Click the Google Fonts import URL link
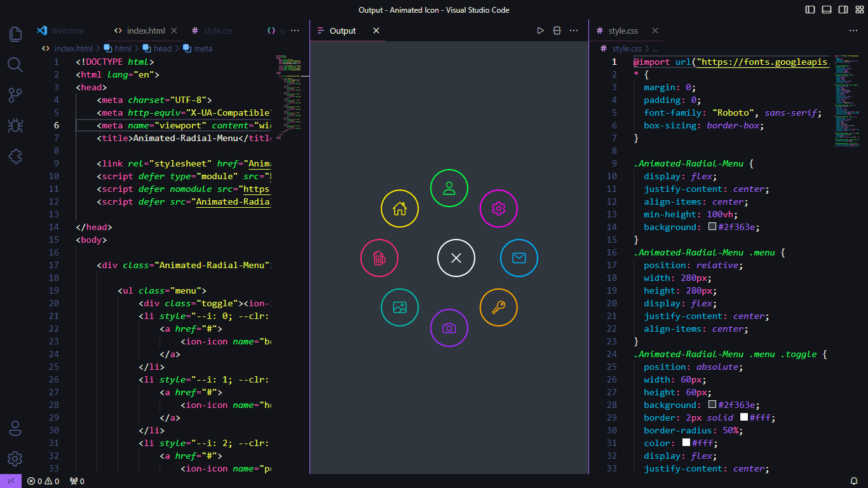 click(x=764, y=62)
